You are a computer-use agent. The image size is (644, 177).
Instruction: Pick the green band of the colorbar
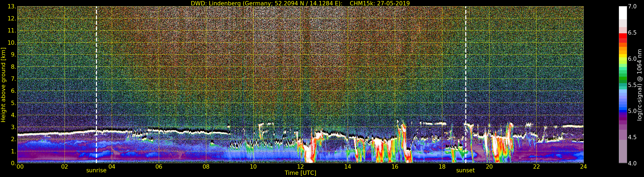pyautogui.click(x=623, y=75)
